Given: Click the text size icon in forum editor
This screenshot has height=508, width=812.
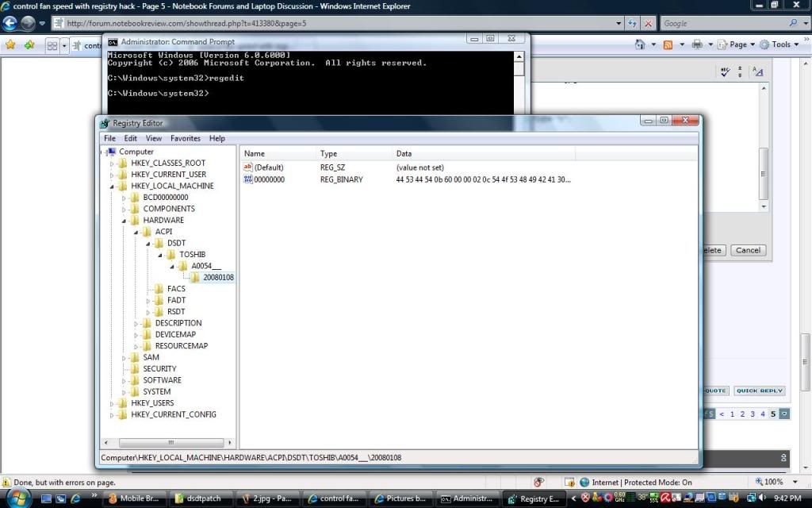Looking at the screenshot, I should click(758, 72).
